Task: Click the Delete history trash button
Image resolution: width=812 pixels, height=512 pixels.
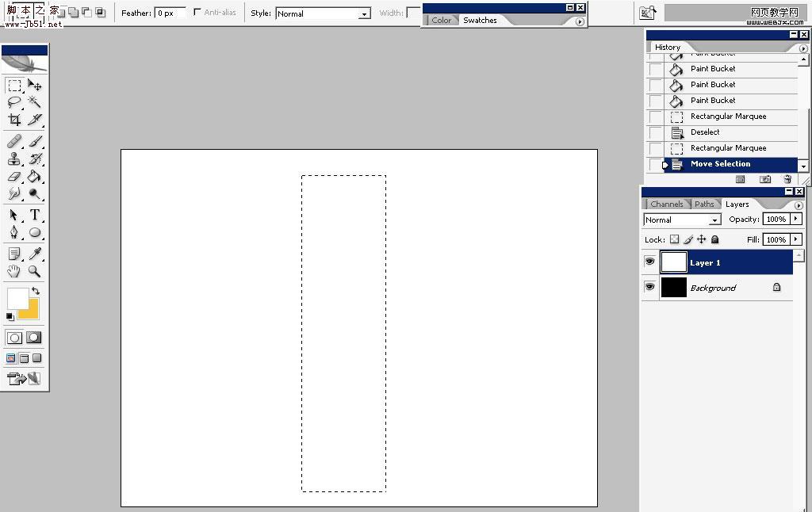Action: pyautogui.click(x=787, y=179)
